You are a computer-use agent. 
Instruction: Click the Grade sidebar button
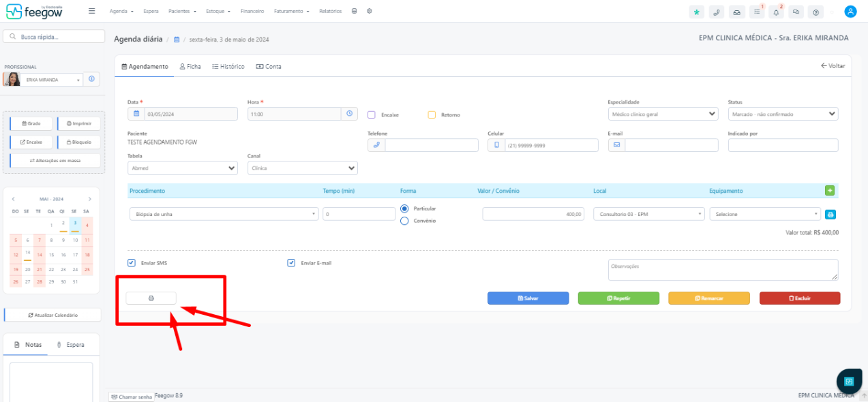coord(31,123)
